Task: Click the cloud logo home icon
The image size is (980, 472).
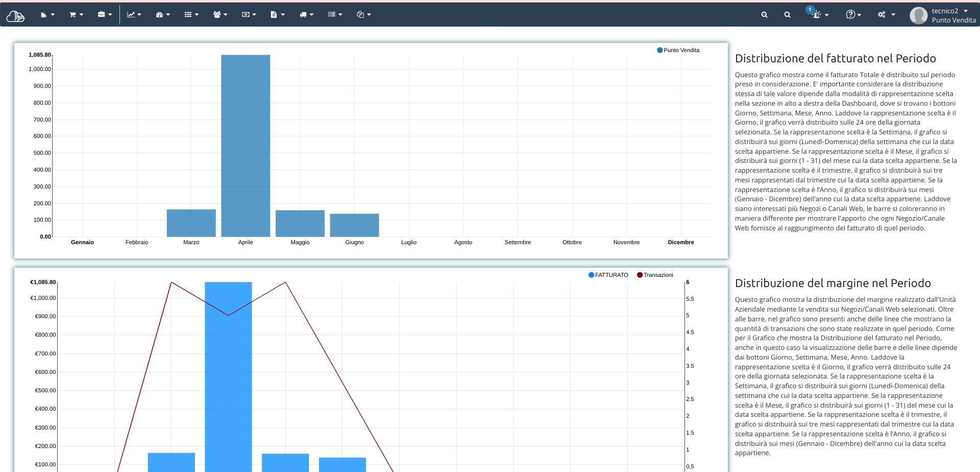Action: pyautogui.click(x=15, y=16)
